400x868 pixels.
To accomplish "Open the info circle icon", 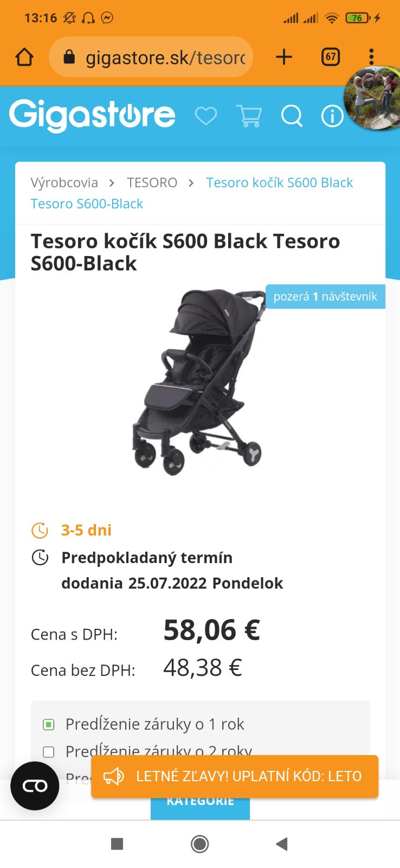I will pos(332,116).
